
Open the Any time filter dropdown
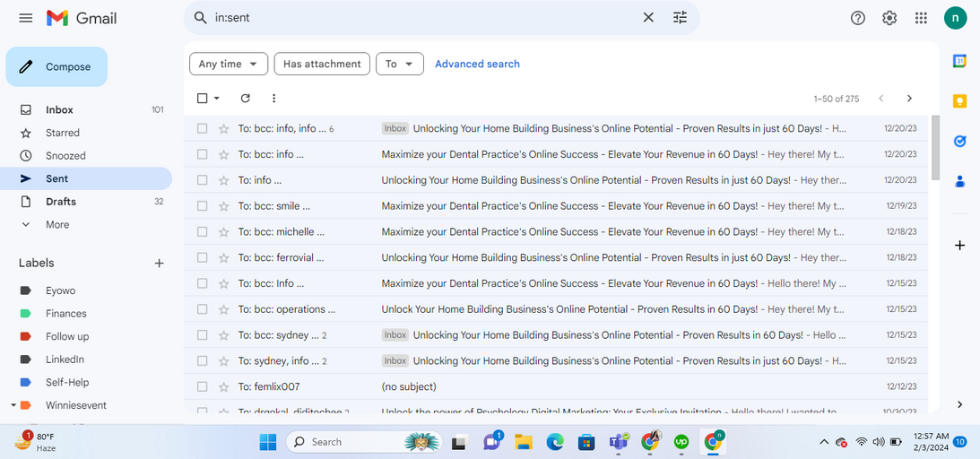[229, 64]
